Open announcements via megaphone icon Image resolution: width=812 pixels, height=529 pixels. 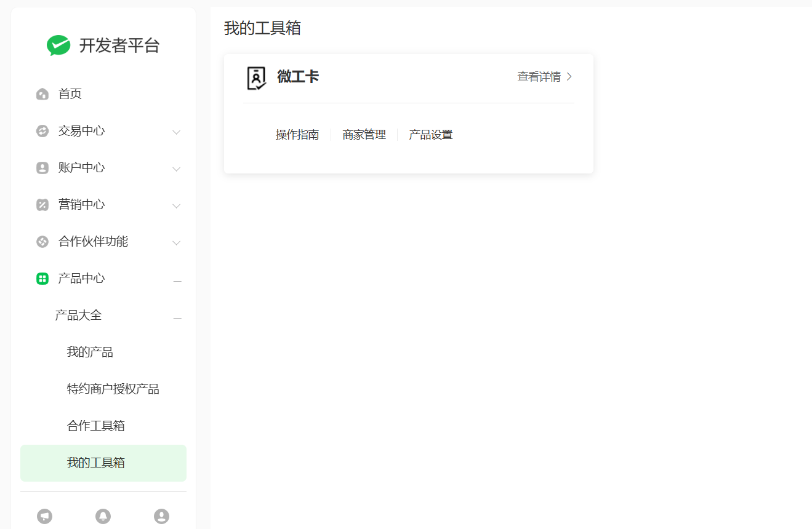point(44,516)
